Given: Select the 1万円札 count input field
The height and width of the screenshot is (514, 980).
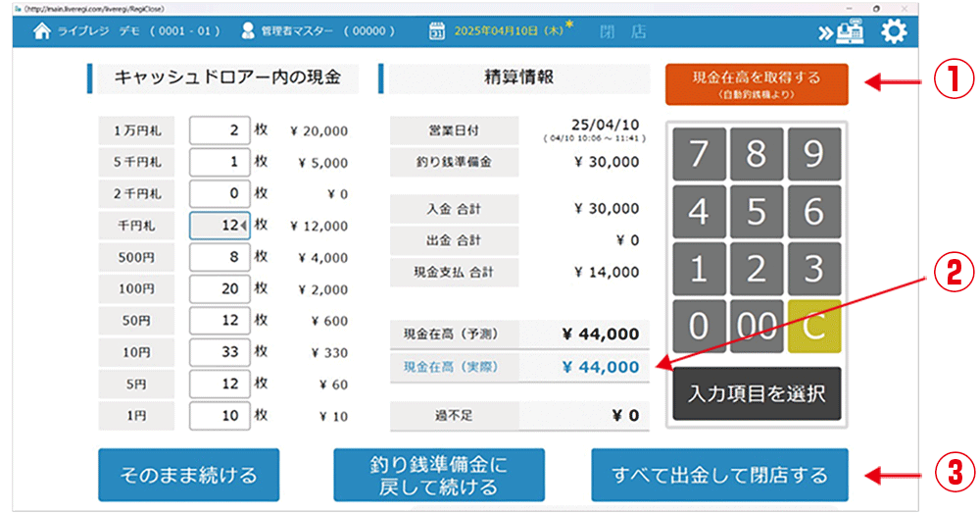Looking at the screenshot, I should pos(220,130).
